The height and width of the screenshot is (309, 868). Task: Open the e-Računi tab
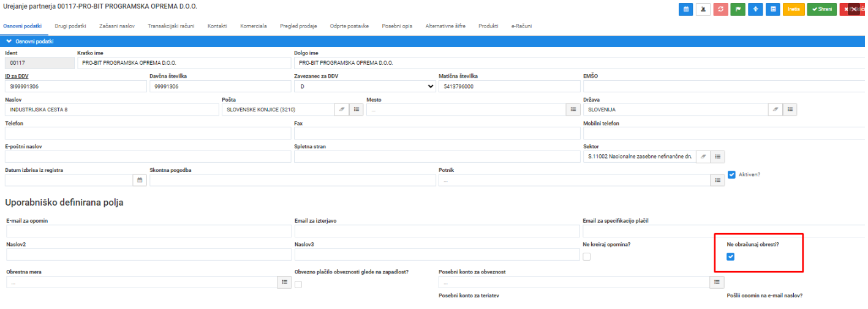522,26
